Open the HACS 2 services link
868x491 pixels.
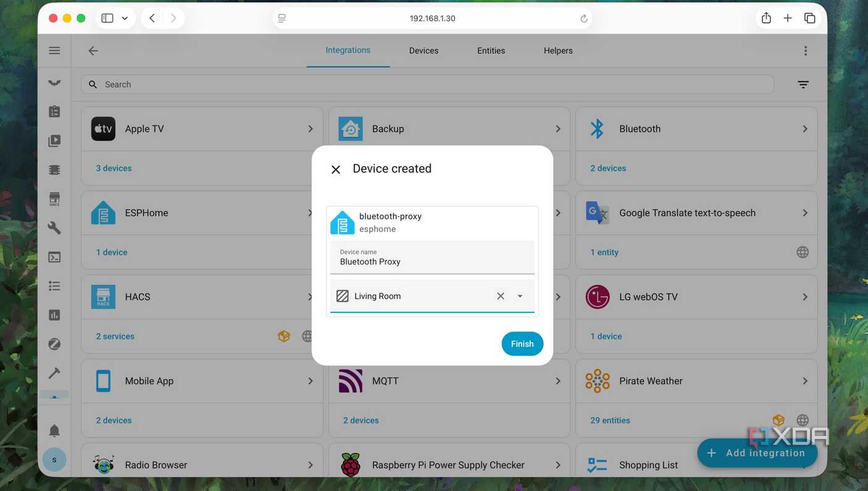pyautogui.click(x=115, y=336)
